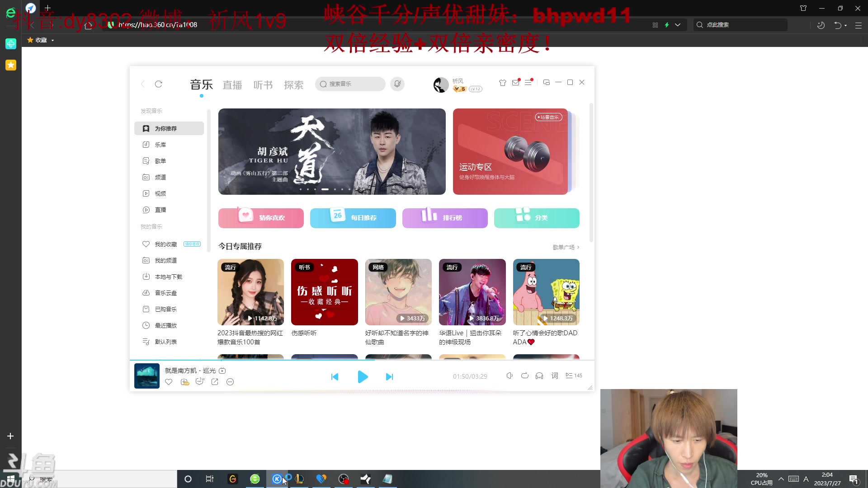The height and width of the screenshot is (488, 868).
Task: Show lyrics with the 词 icon
Action: 555,376
